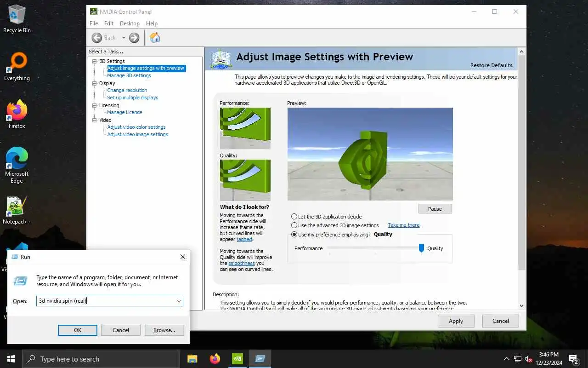Click the Quality sample thumbnail

click(x=245, y=180)
